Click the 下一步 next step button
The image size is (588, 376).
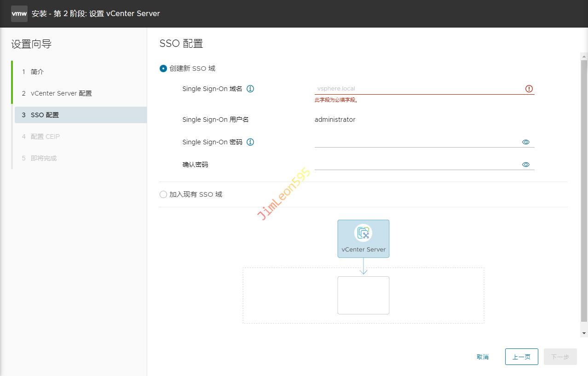click(560, 357)
